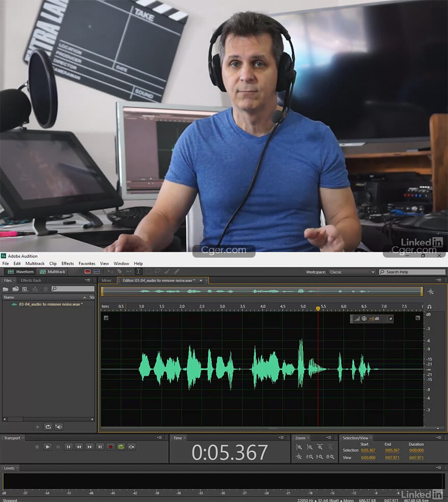
Task: Click the Search Help field
Action: pyautogui.click(x=412, y=272)
